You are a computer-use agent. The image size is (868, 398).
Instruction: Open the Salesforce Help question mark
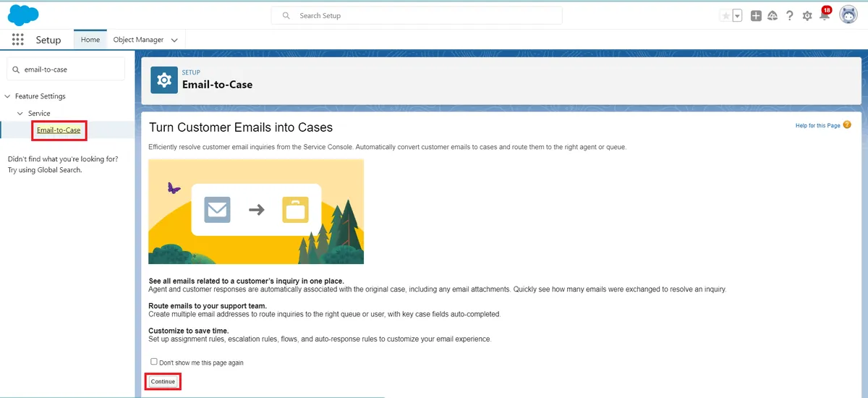click(790, 16)
